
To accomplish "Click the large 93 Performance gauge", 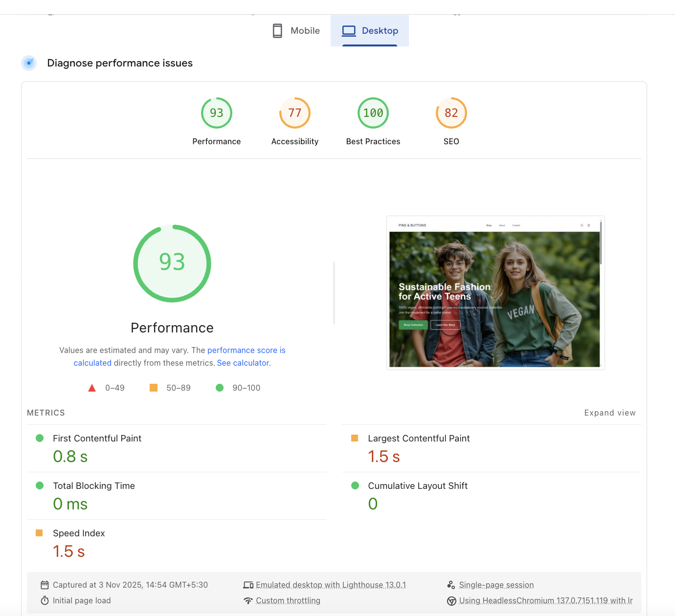I will pos(172,264).
